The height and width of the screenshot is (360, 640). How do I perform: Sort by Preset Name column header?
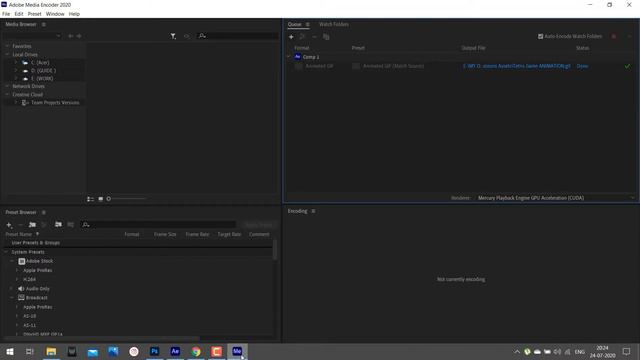(19, 234)
